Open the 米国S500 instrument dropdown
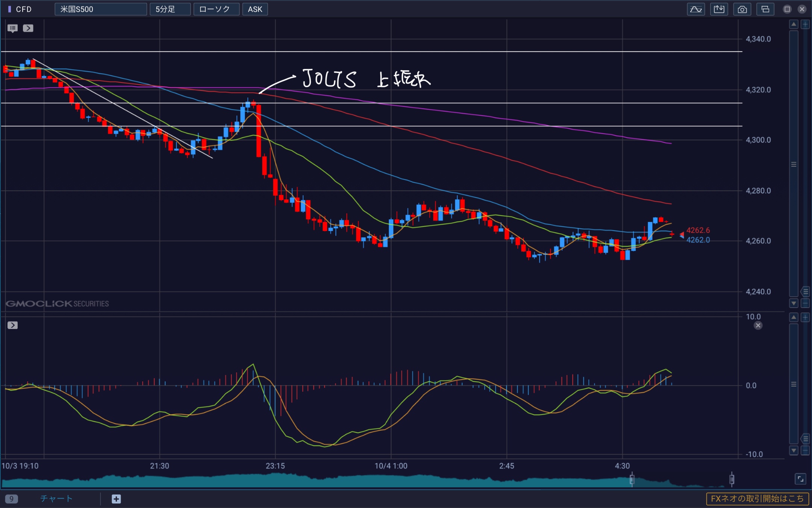Screen dimensions: 812x508 click(100, 9)
